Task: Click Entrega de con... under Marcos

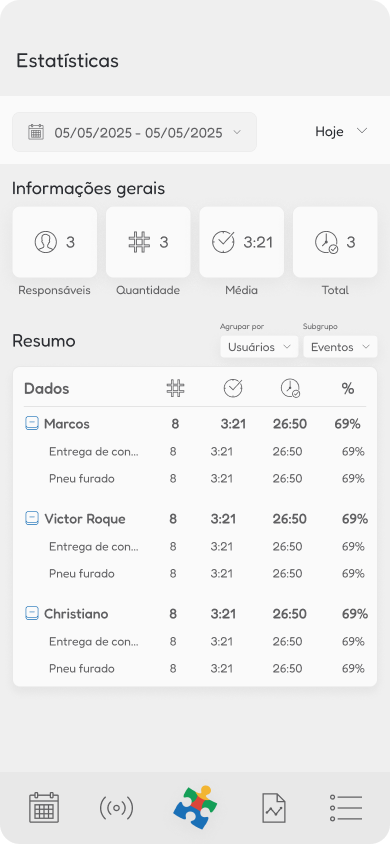Action: coord(94,452)
